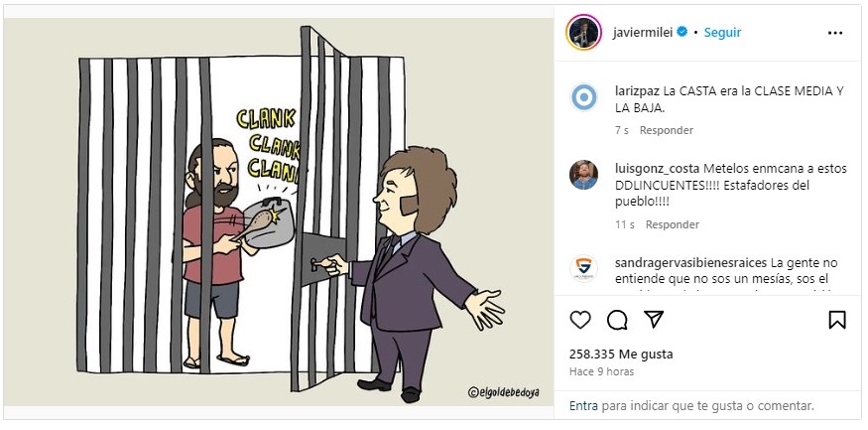Open sandragervasibienesraices username link
The width and height of the screenshot is (868, 430).
[690, 262]
